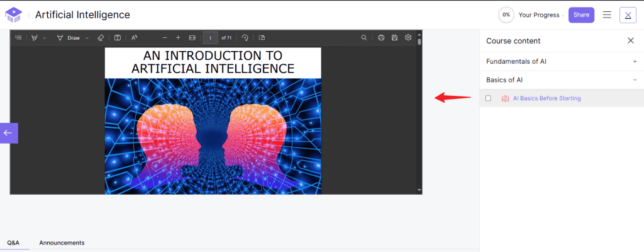Click the scrollbar down arrow in PDF viewer
The height and width of the screenshot is (252, 644).
[x=419, y=190]
